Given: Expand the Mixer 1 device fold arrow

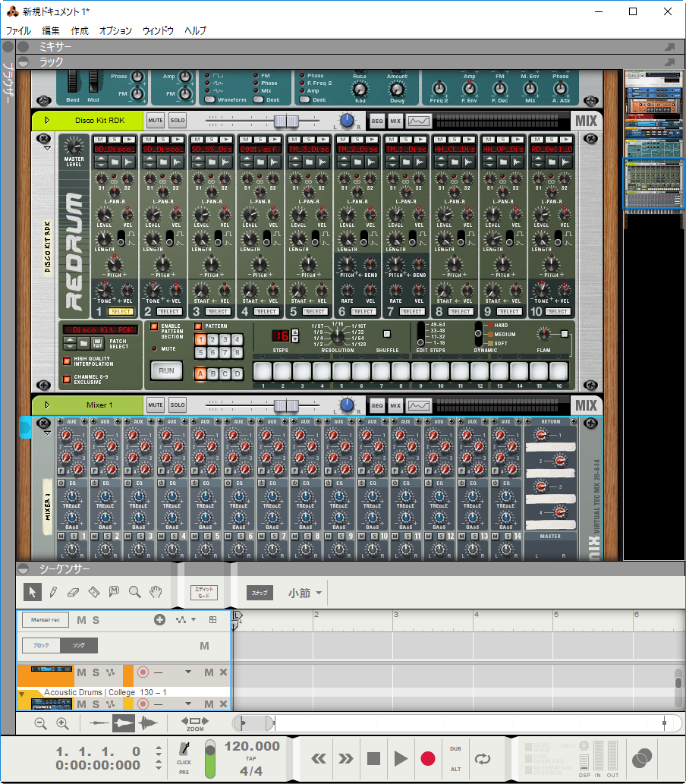Looking at the screenshot, I should pyautogui.click(x=47, y=405).
